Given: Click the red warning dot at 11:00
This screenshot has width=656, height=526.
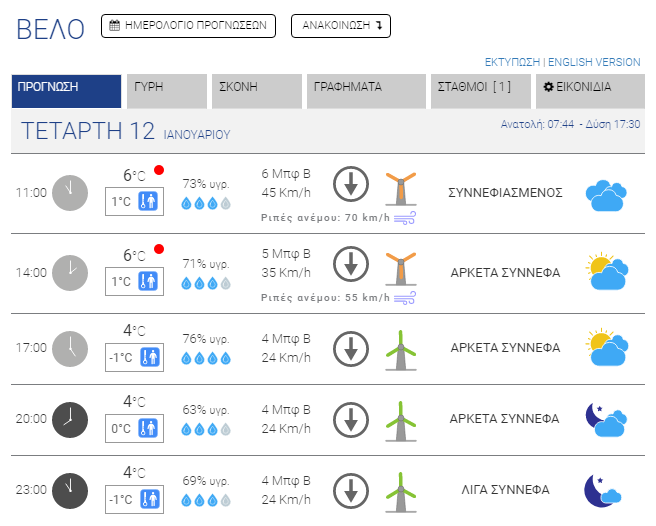Looking at the screenshot, I should [159, 170].
